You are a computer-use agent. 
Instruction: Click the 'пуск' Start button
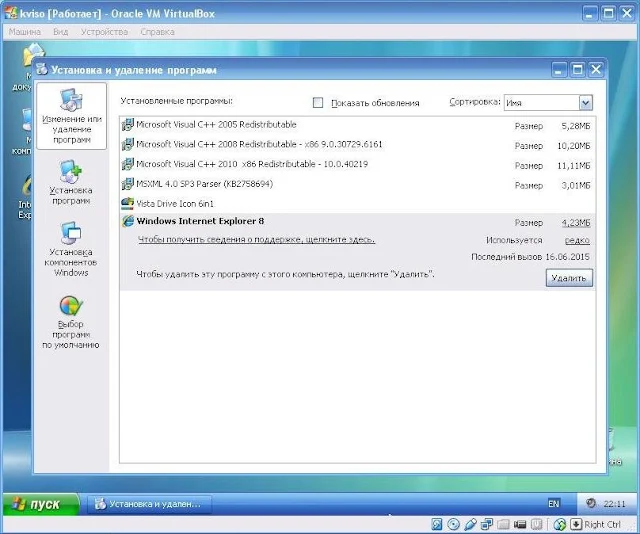pos(41,504)
